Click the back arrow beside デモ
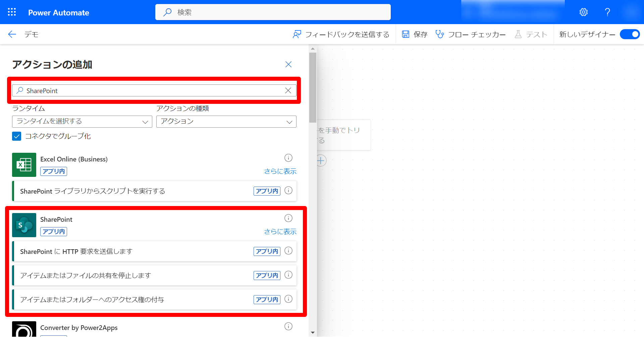Screen dimensions: 644x337 (x=12, y=34)
